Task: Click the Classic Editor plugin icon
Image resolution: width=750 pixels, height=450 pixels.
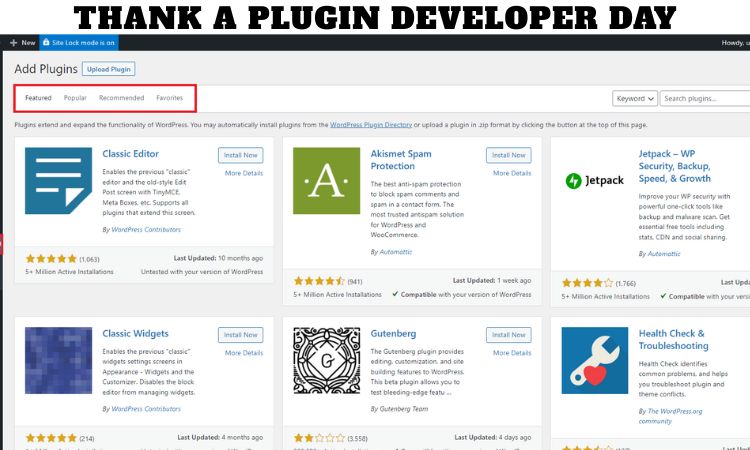Action: coord(58,181)
